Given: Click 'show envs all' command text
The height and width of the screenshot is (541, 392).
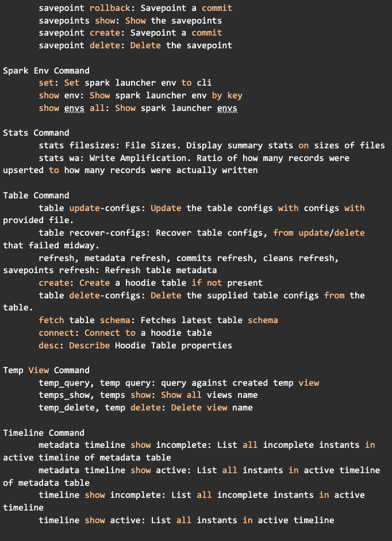Looking at the screenshot, I should (x=72, y=108).
